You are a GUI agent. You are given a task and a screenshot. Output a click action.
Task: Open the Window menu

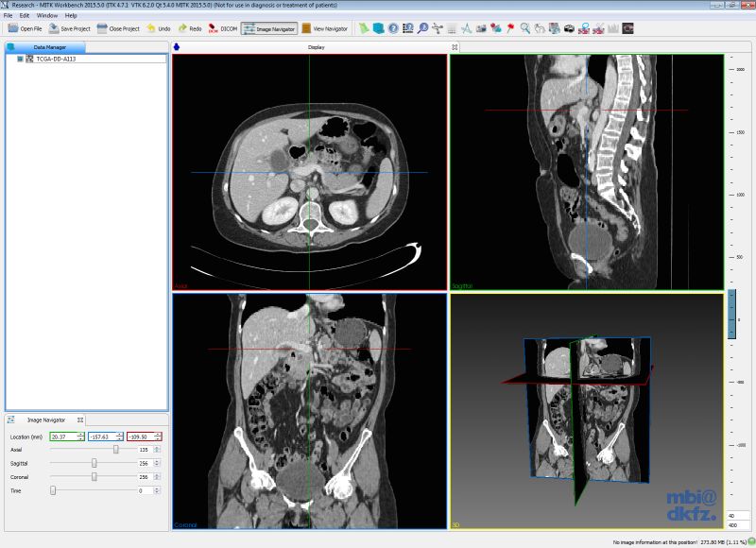tap(47, 15)
